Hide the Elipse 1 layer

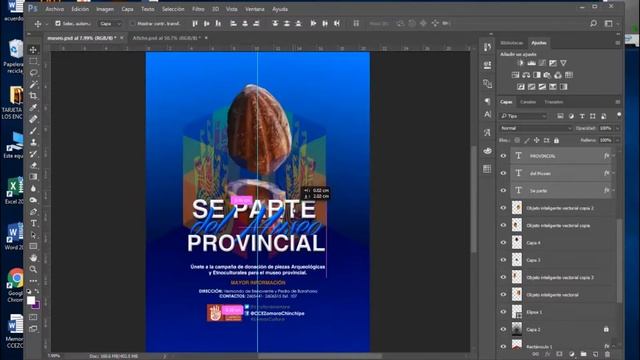point(503,312)
